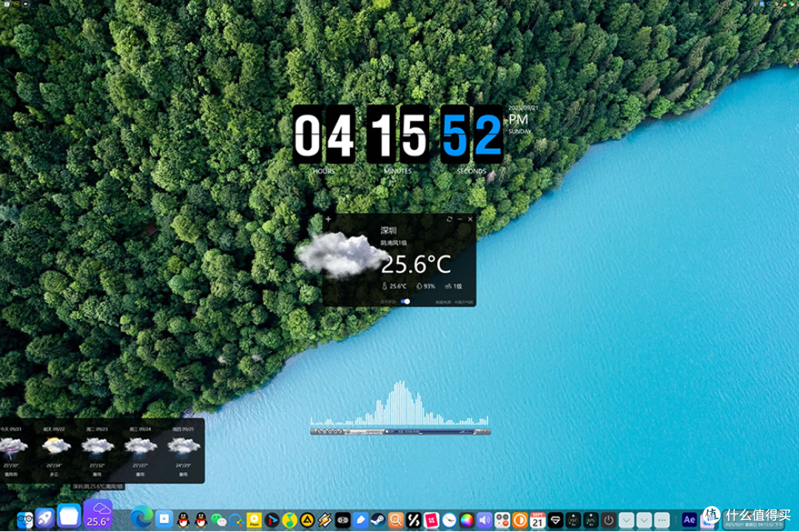Click the music player seek bar
This screenshot has width=799, height=532.
(429, 432)
